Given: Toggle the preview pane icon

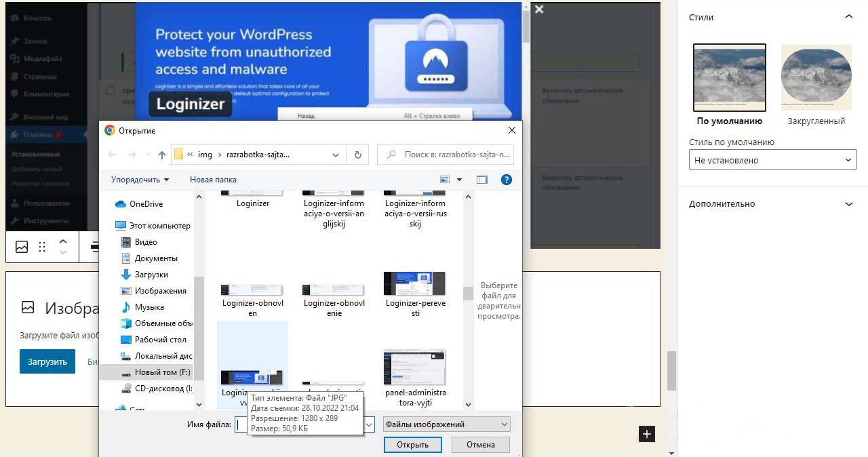Looking at the screenshot, I should tap(482, 180).
